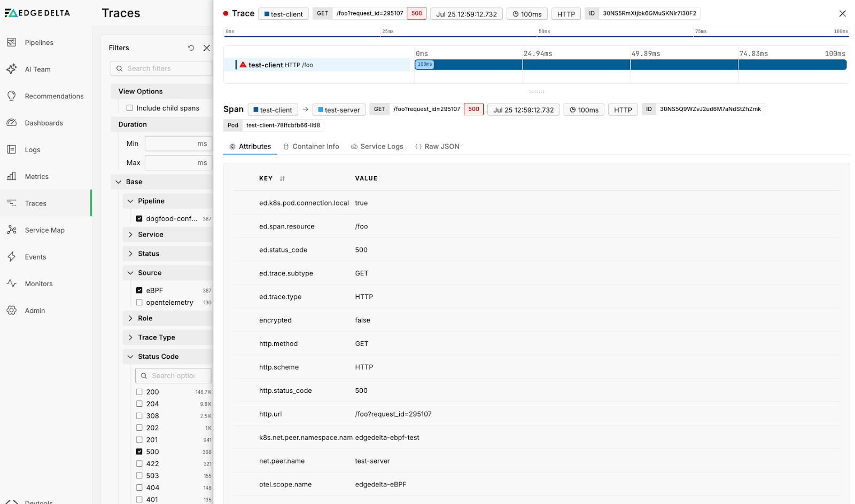The width and height of the screenshot is (855, 504).
Task: Open AI Team sparkle icon
Action: tap(12, 69)
